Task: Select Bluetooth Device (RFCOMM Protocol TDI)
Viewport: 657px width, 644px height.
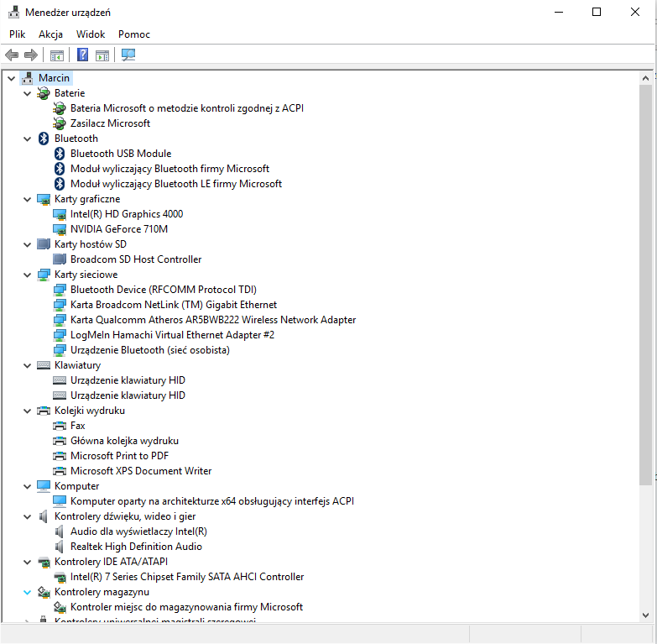Action: point(164,290)
